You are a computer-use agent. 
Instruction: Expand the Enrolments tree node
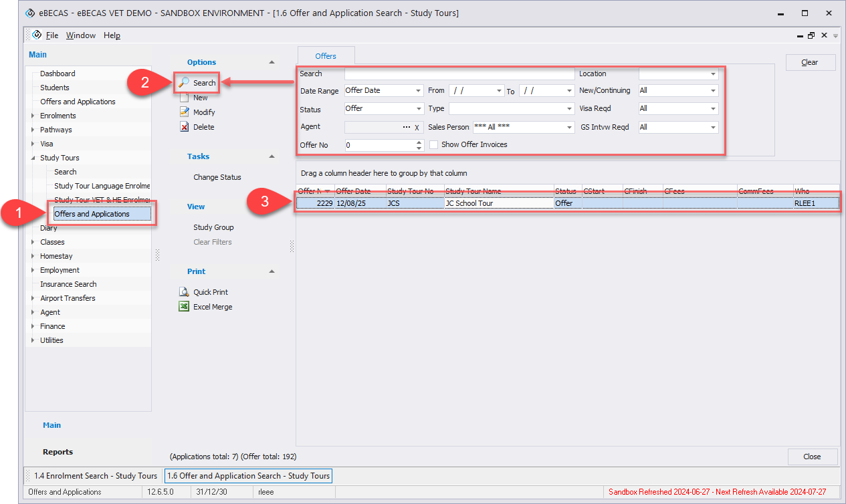(x=33, y=116)
